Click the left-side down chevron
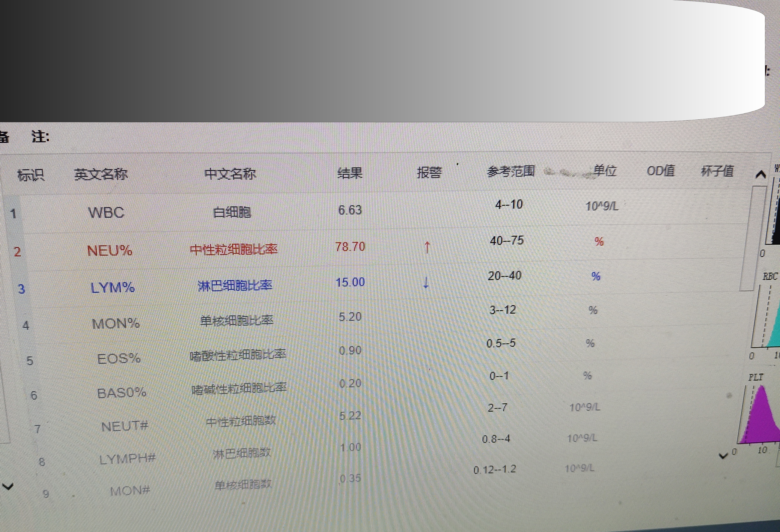This screenshot has height=532, width=780. click(x=8, y=486)
